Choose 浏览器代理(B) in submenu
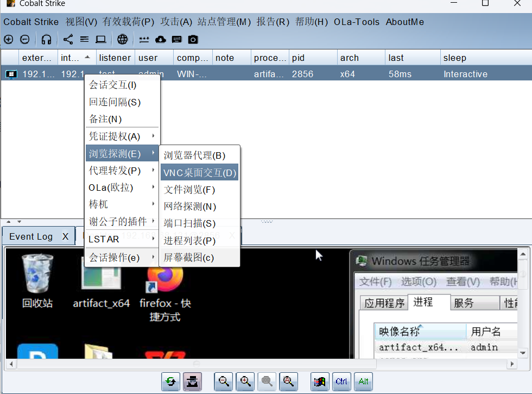 coord(200,155)
